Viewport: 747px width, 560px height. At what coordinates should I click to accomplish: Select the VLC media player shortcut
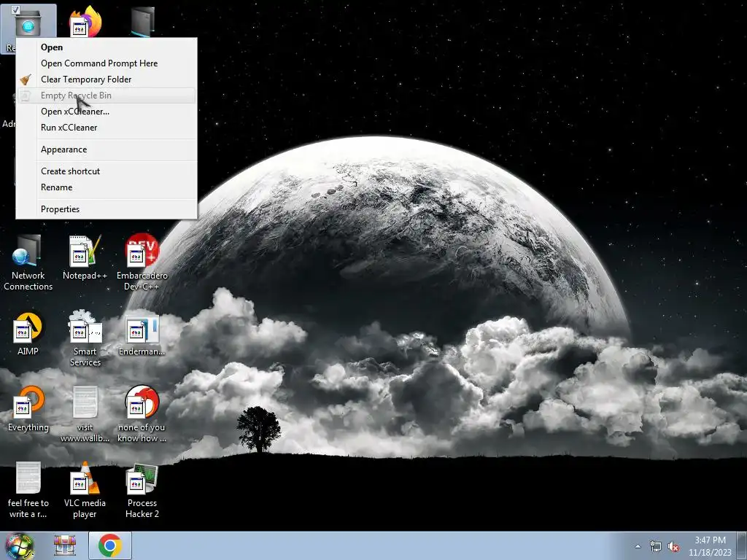pos(85,491)
